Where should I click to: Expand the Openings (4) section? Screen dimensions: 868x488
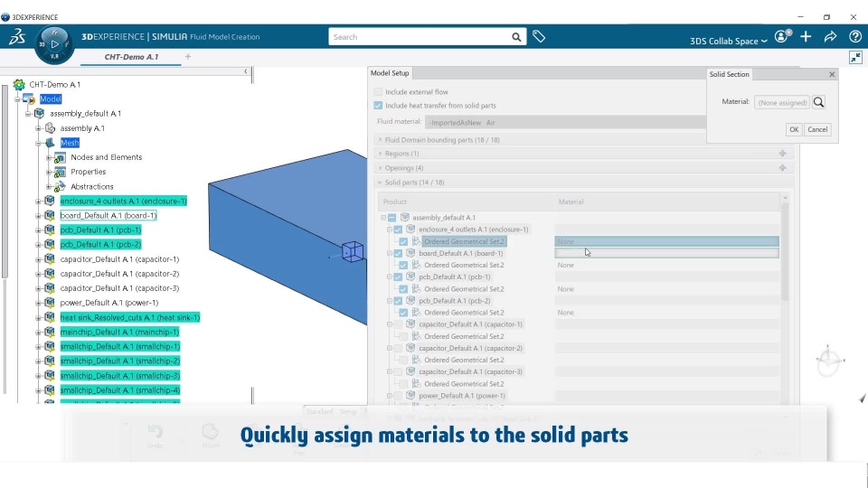[380, 168]
